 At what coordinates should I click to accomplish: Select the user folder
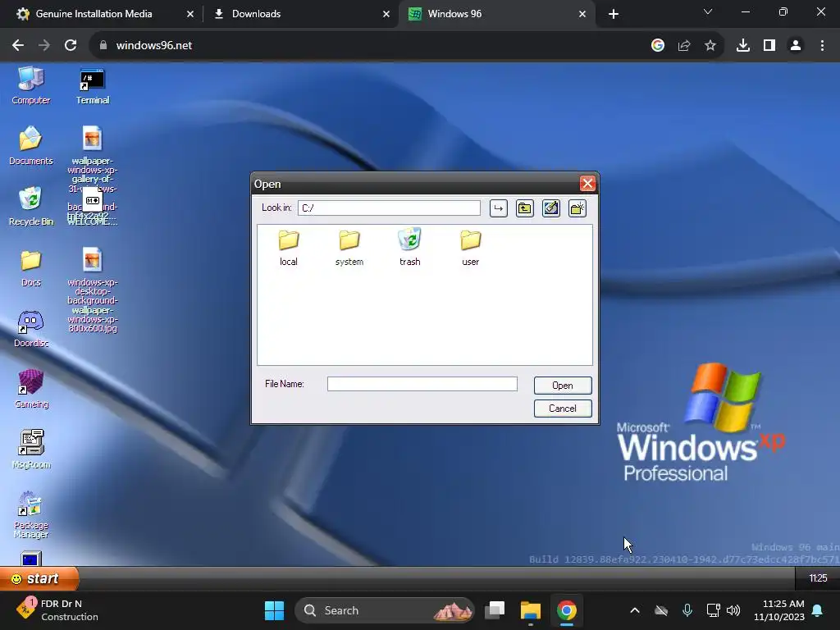tap(470, 248)
